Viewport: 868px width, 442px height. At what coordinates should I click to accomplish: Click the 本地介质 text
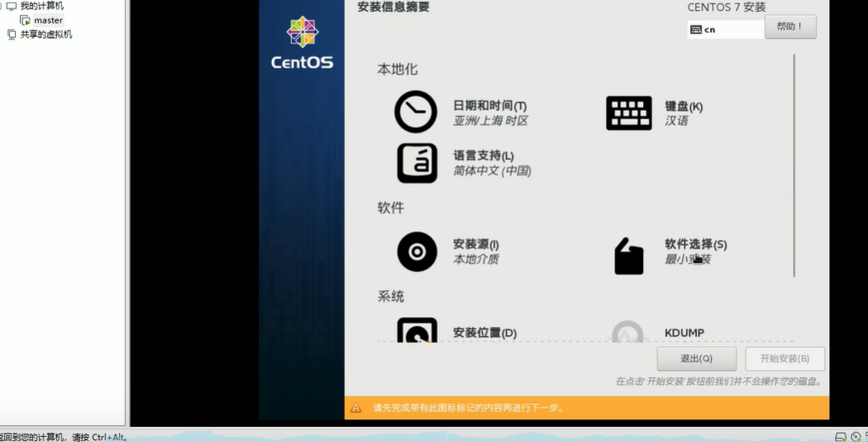pos(475,259)
